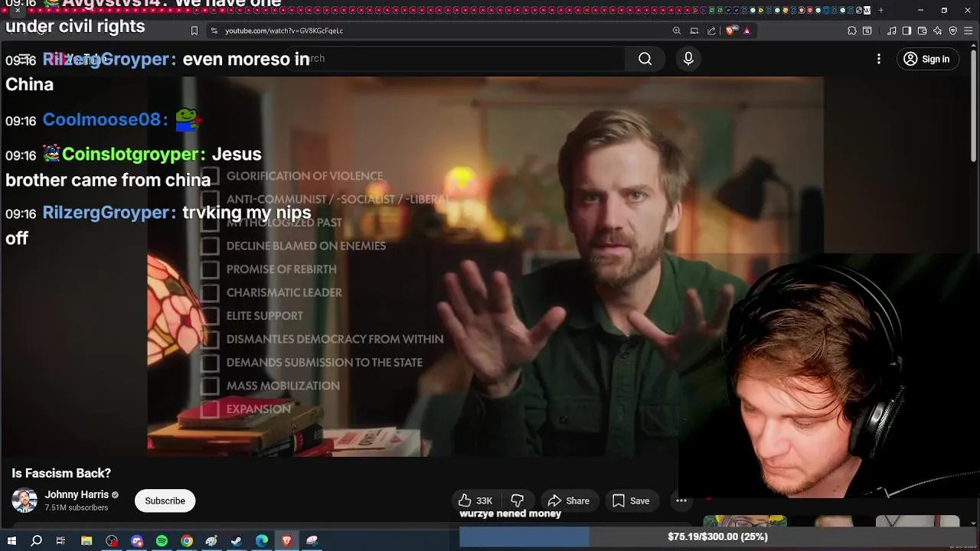
Task: Open Brave VPN shield icon
Action: (x=953, y=31)
